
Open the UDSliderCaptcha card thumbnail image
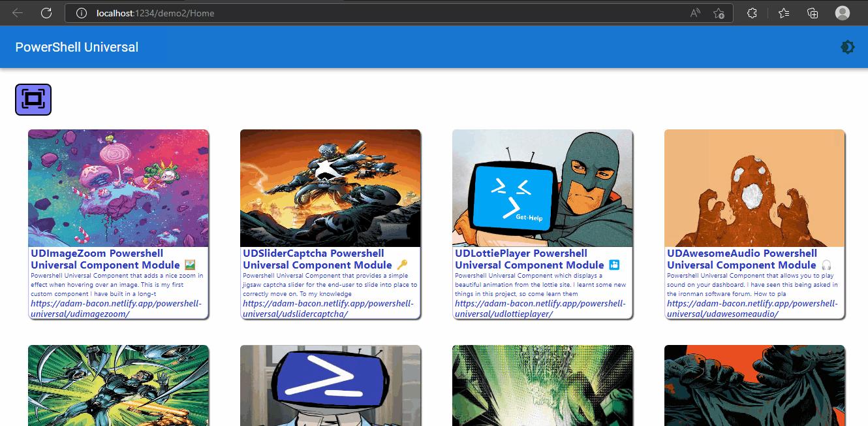pos(330,188)
